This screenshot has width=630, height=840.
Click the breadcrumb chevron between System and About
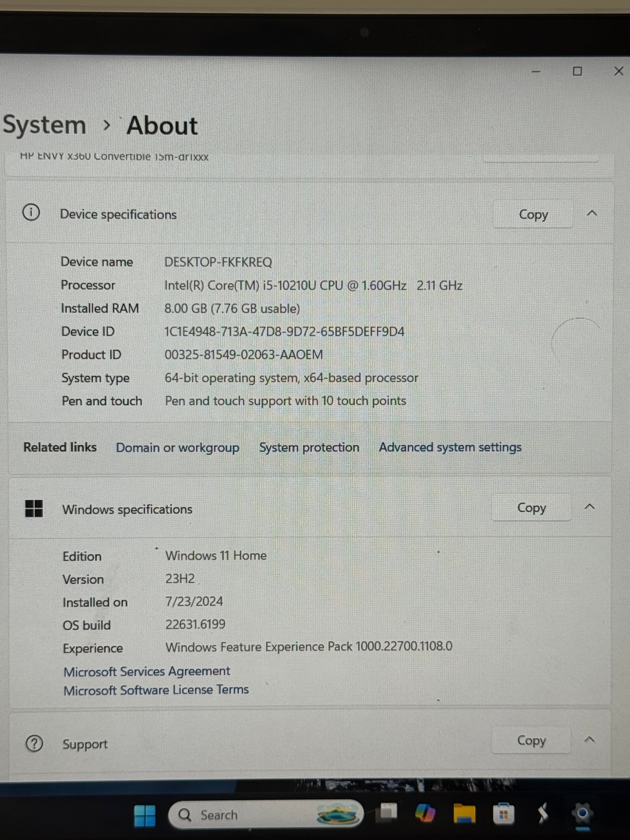tap(107, 125)
